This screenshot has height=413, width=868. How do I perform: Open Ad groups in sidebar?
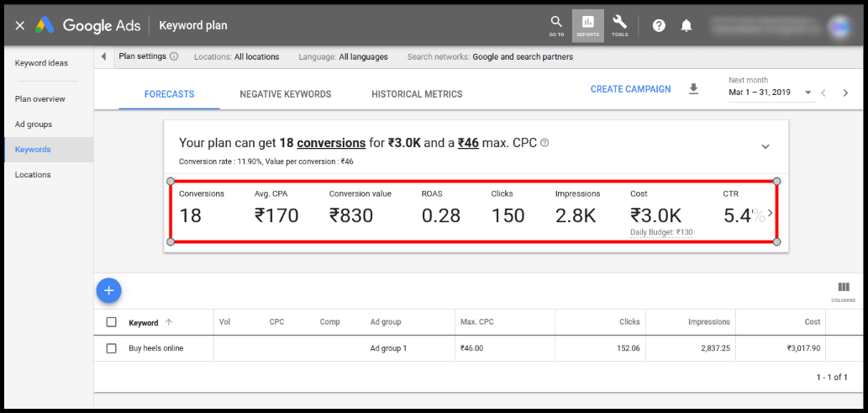(34, 124)
